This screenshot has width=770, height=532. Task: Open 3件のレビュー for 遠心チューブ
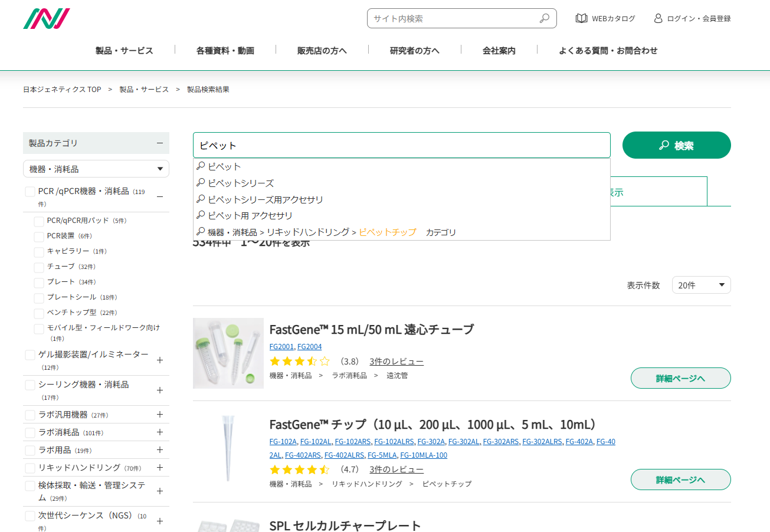point(397,362)
